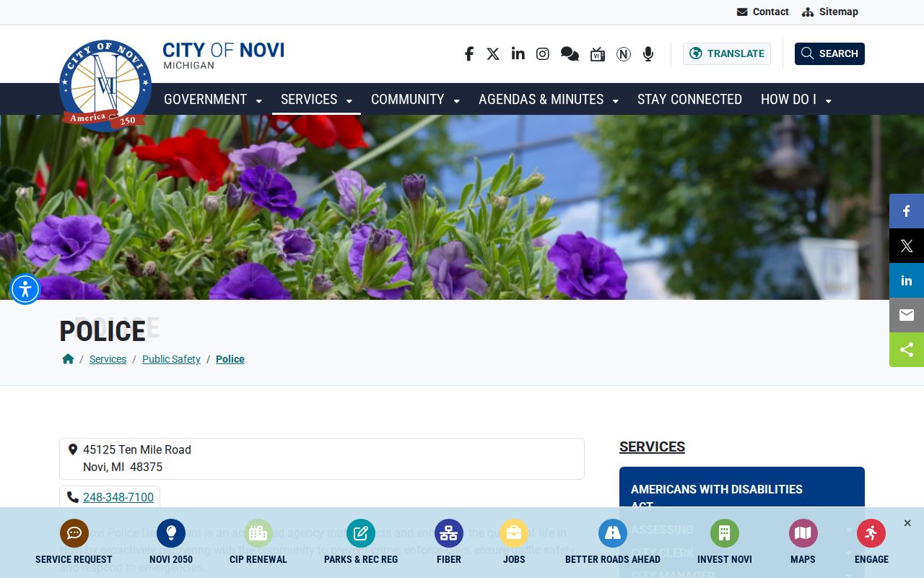This screenshot has width=924, height=578.
Task: Open the accessibility widget icon
Action: pos(25,290)
